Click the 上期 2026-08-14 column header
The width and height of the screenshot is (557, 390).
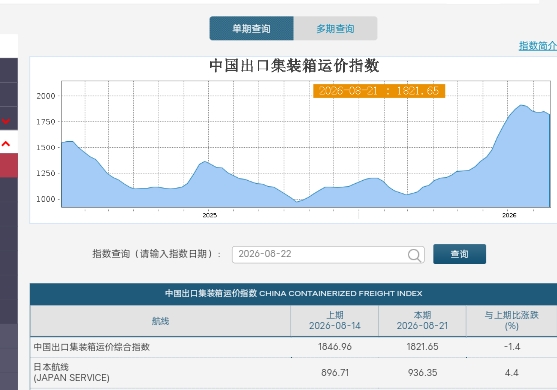tap(335, 320)
